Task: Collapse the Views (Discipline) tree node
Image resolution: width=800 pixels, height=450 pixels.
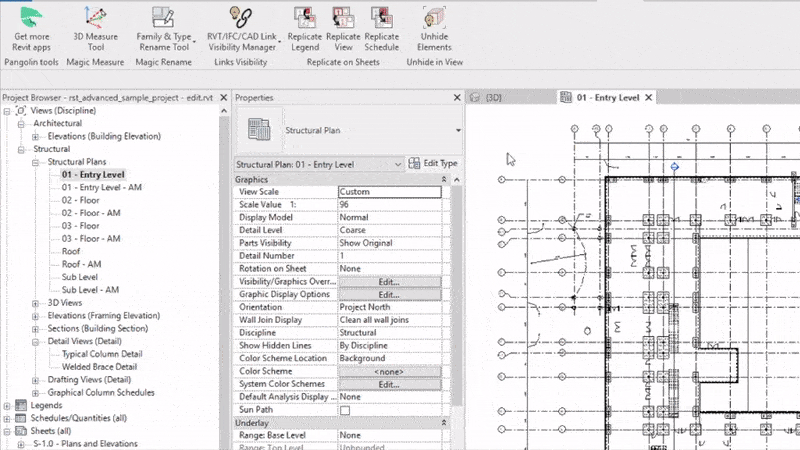Action: (x=7, y=111)
